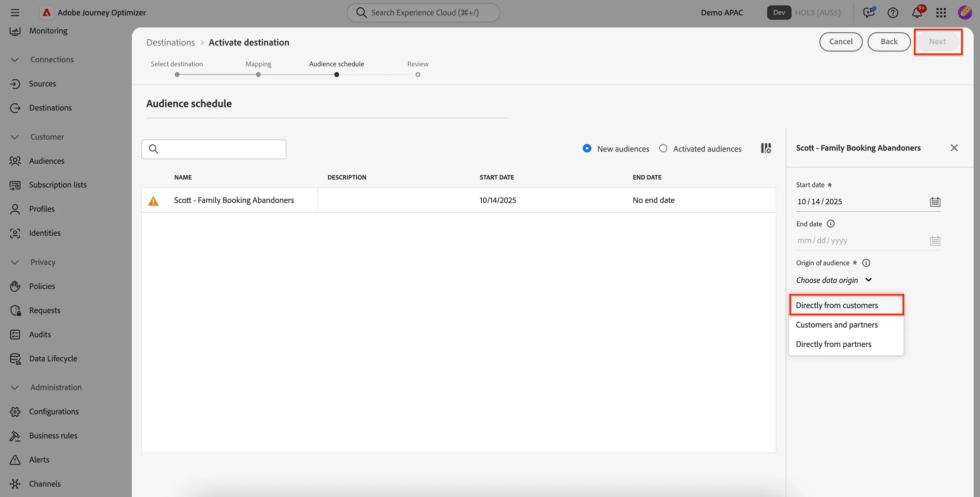Open the apps grid switcher
The height and width of the screenshot is (497, 980).
click(941, 12)
